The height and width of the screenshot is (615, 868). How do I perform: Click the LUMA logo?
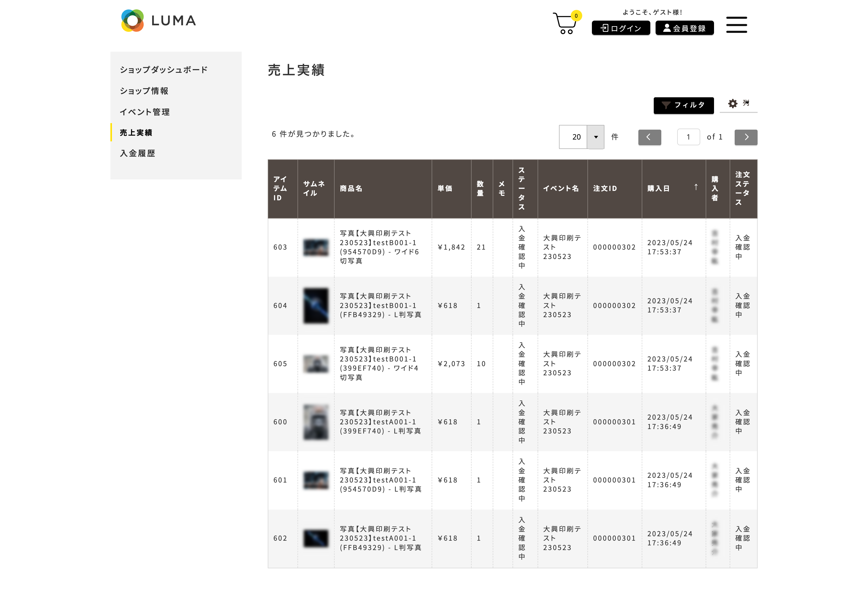point(158,20)
